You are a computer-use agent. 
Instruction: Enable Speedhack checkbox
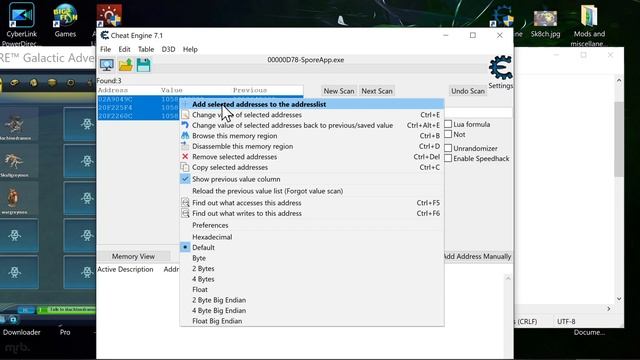coord(448,158)
